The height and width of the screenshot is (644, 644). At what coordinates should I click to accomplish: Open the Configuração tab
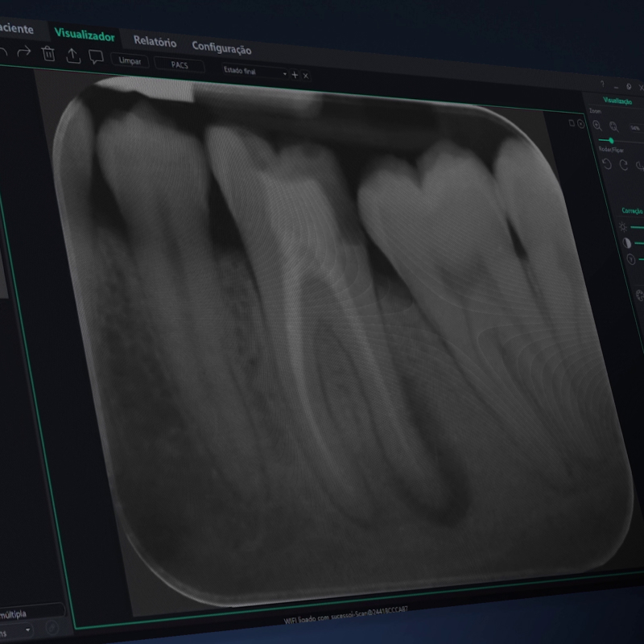coord(222,48)
